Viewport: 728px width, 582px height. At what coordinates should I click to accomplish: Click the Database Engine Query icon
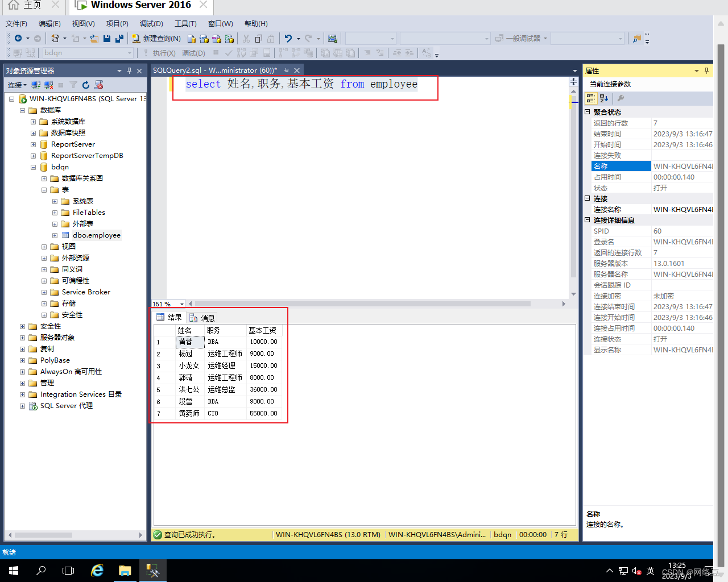point(192,39)
